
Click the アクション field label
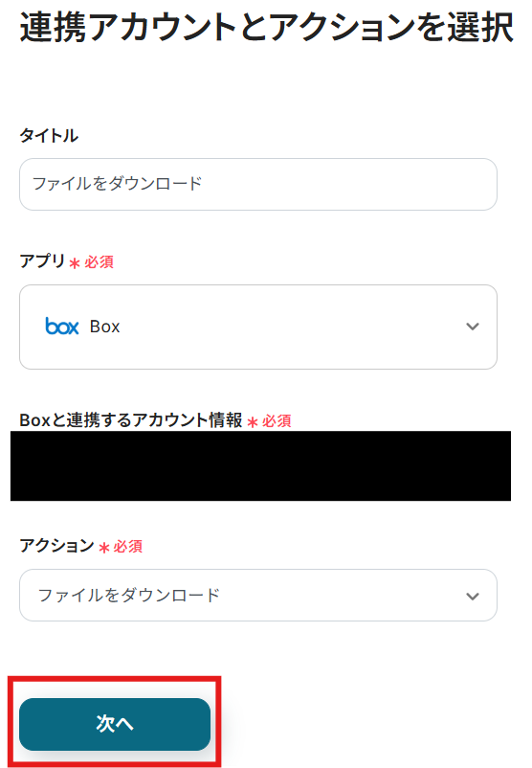pyautogui.click(x=56, y=545)
